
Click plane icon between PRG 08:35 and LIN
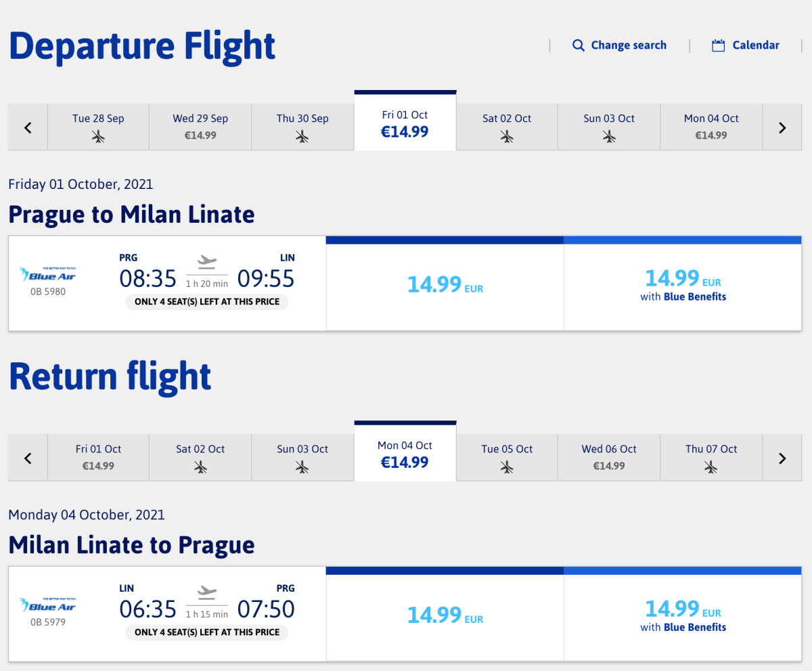point(207,261)
